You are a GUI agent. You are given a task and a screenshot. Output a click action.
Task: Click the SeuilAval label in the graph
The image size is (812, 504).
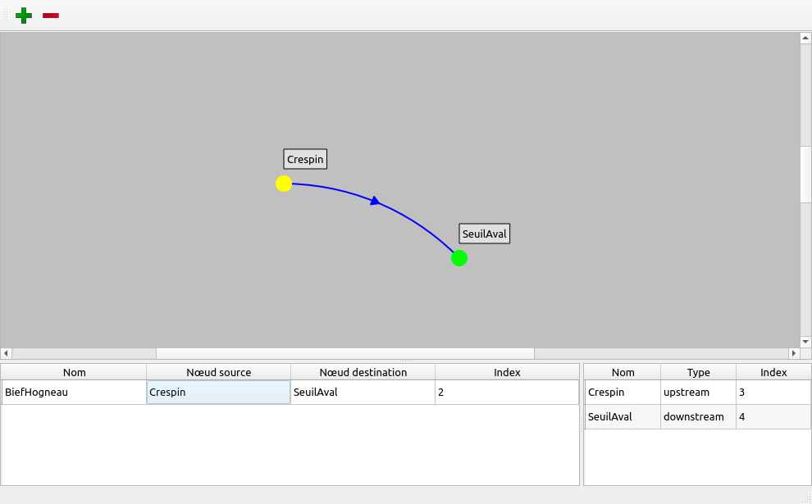tap(485, 234)
